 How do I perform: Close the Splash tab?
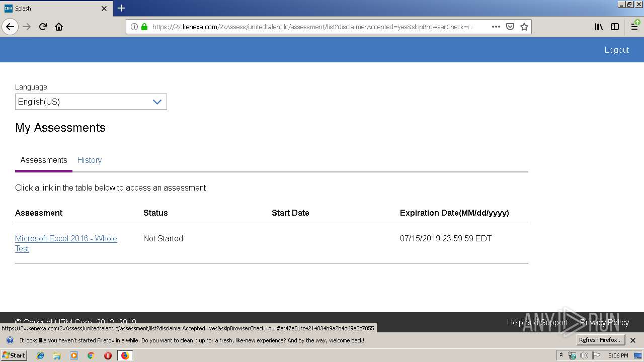pyautogui.click(x=104, y=9)
